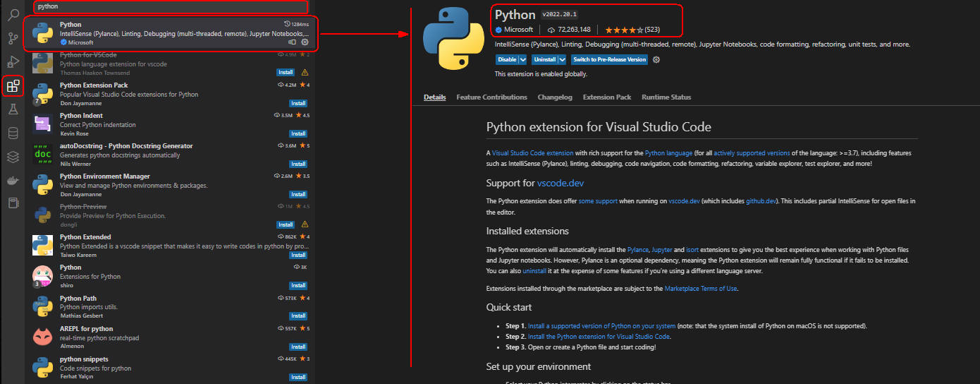Install the Python Indent extension
Viewport: 980px width, 384px height.
click(298, 133)
